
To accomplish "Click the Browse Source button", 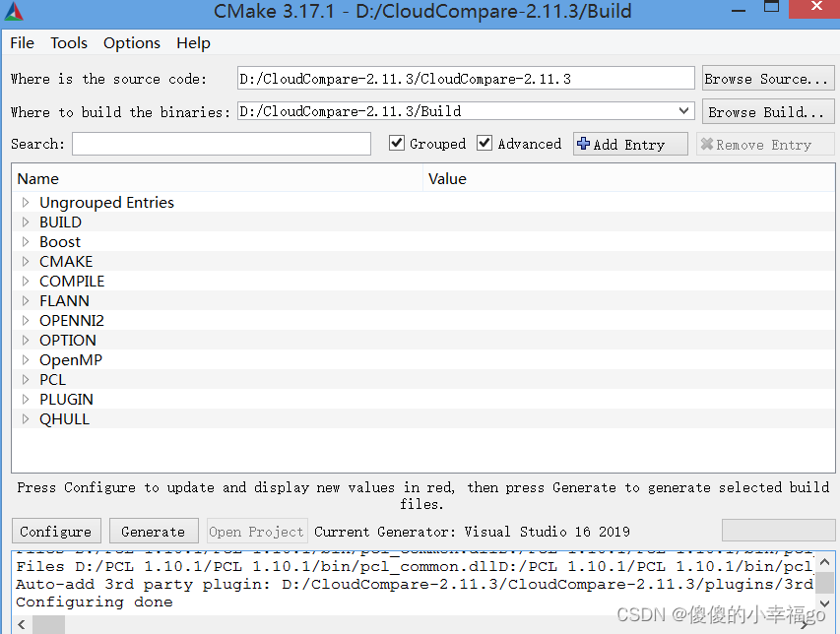I will click(x=768, y=79).
